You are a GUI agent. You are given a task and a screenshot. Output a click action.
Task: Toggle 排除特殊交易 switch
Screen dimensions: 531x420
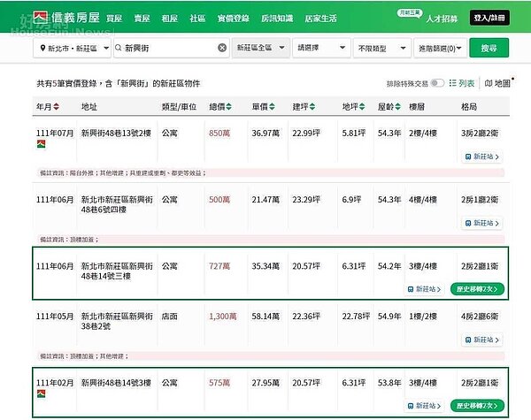click(437, 83)
